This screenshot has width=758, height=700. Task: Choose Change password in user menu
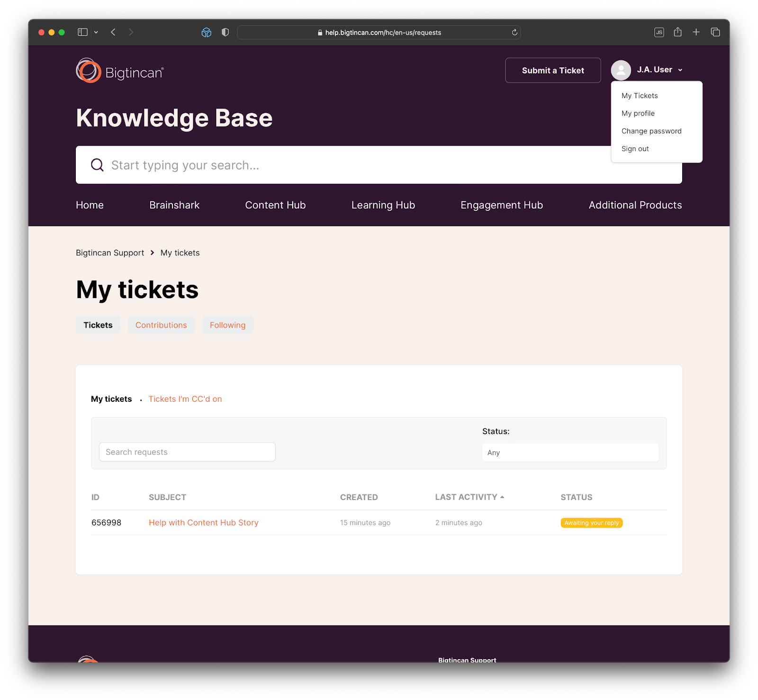(x=651, y=131)
